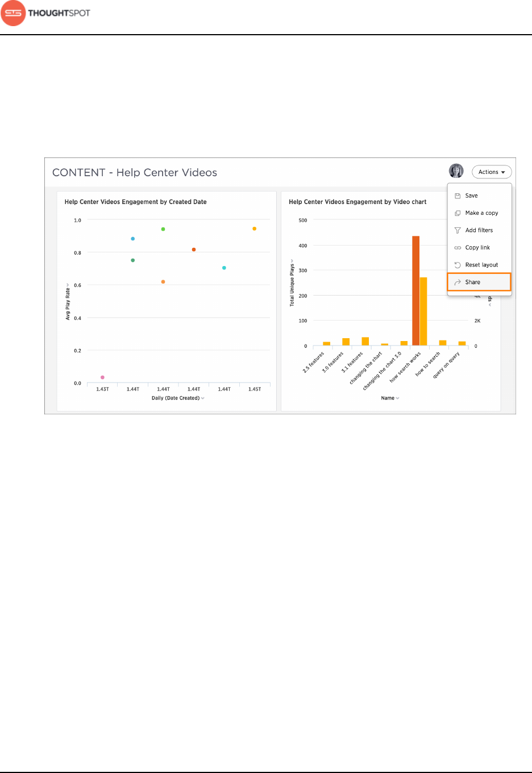This screenshot has width=532, height=773.
Task: Click the 'changing the chart 3.0' axis label
Action: tap(383, 371)
